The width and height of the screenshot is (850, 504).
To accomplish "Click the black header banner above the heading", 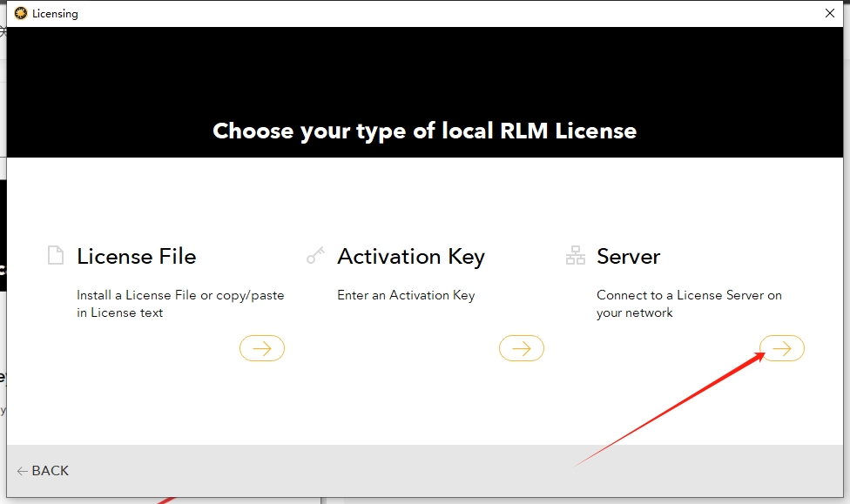I will tap(424, 70).
